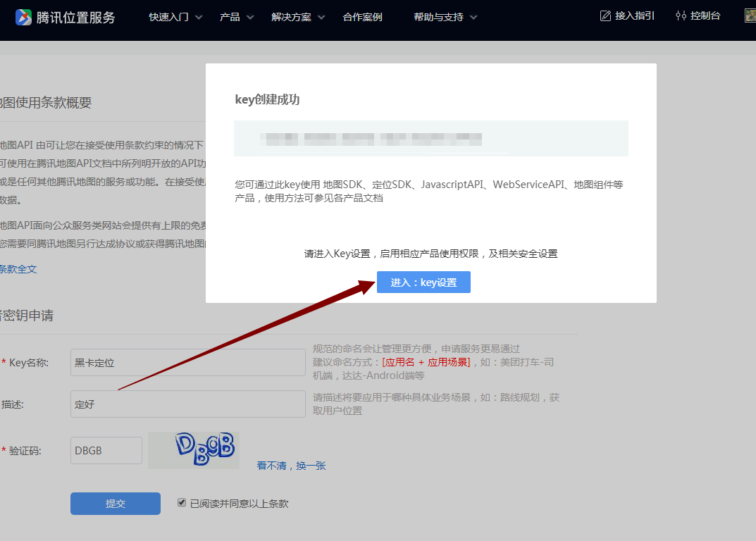The image size is (756, 541).
Task: Click the DBgB captcha image
Action: tap(194, 450)
